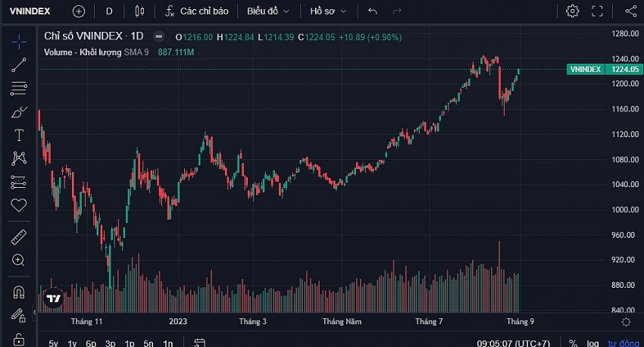The width and height of the screenshot is (644, 347).
Task: Select the trend line drawing tool
Action: tap(19, 65)
